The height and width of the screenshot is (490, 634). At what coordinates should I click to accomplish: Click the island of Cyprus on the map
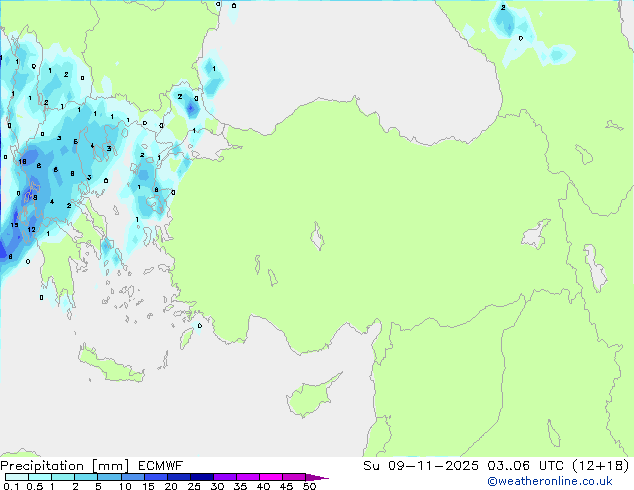click(x=311, y=396)
